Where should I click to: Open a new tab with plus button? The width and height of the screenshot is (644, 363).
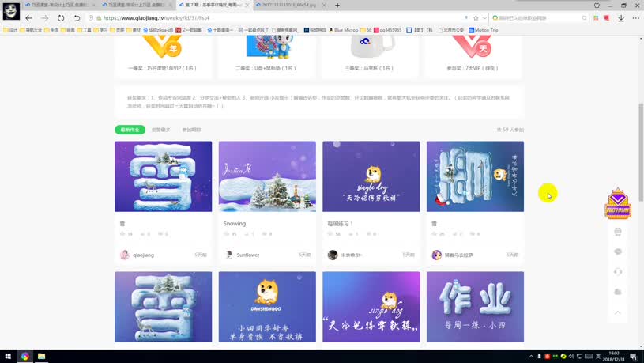click(x=337, y=6)
